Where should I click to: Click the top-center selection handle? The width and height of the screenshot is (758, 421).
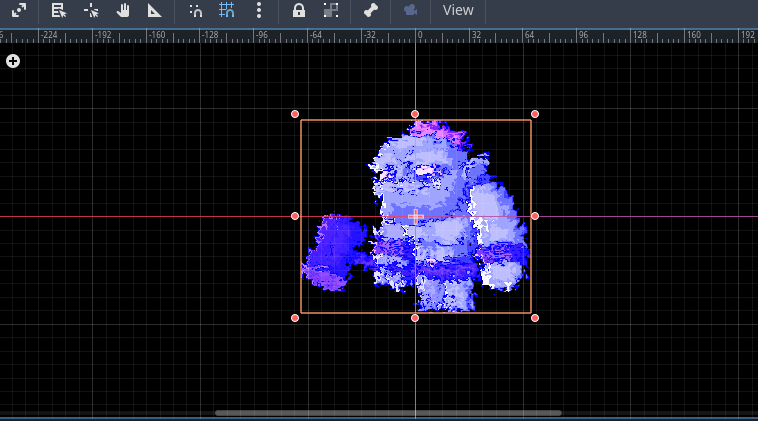tap(415, 114)
